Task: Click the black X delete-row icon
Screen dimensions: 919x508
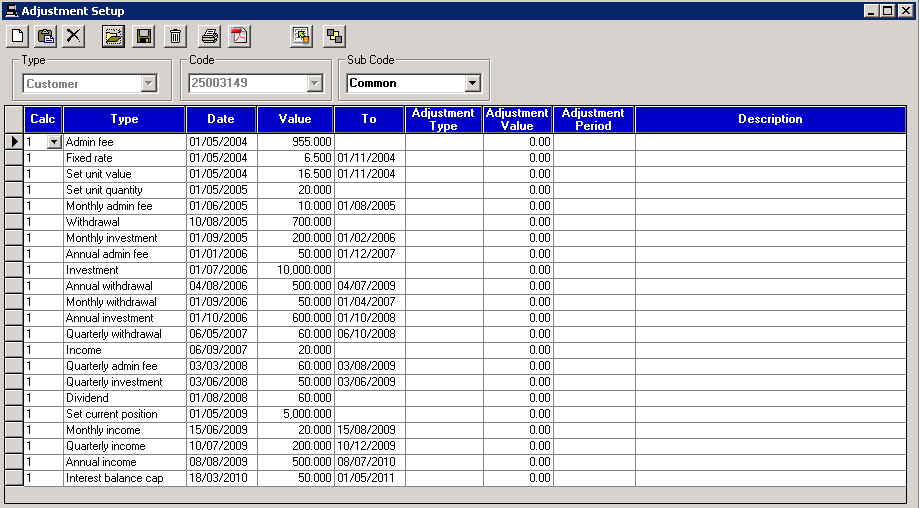Action: [74, 36]
